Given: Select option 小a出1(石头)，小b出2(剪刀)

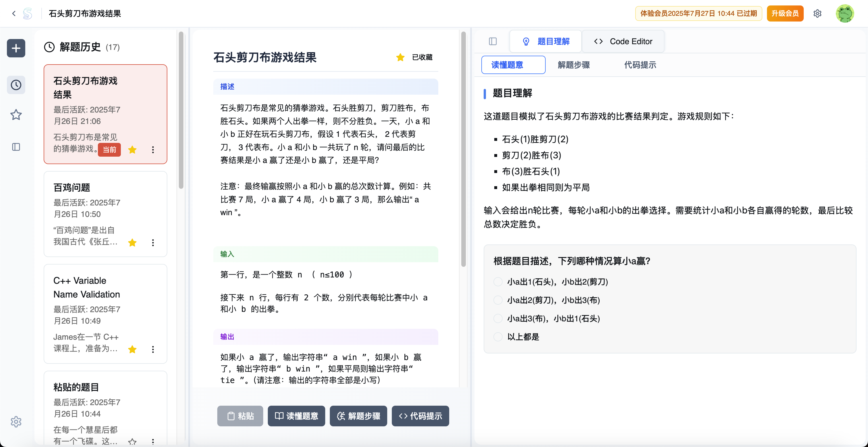Looking at the screenshot, I should tap(498, 282).
